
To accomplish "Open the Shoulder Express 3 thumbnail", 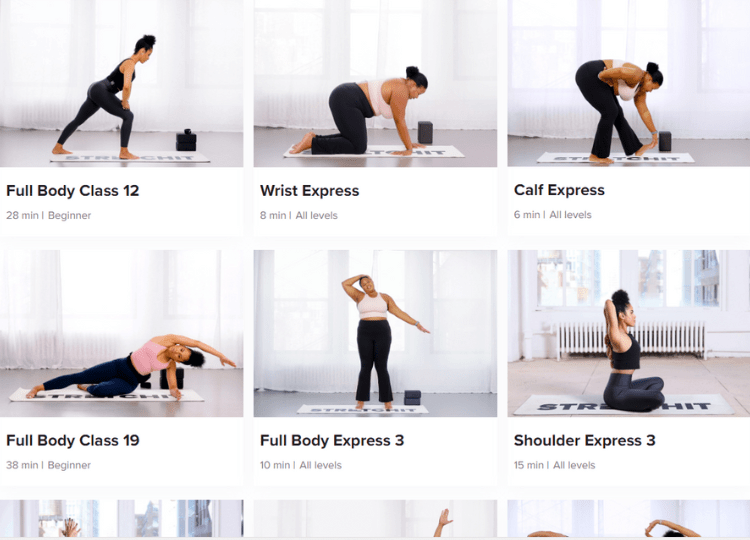I will click(629, 333).
